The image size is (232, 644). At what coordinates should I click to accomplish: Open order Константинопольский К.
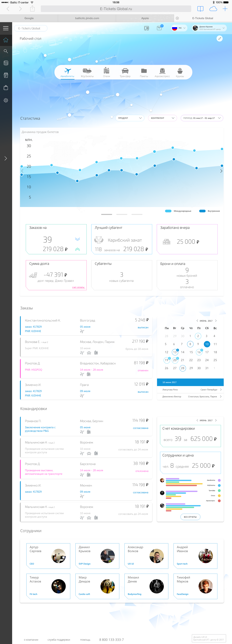(86, 325)
